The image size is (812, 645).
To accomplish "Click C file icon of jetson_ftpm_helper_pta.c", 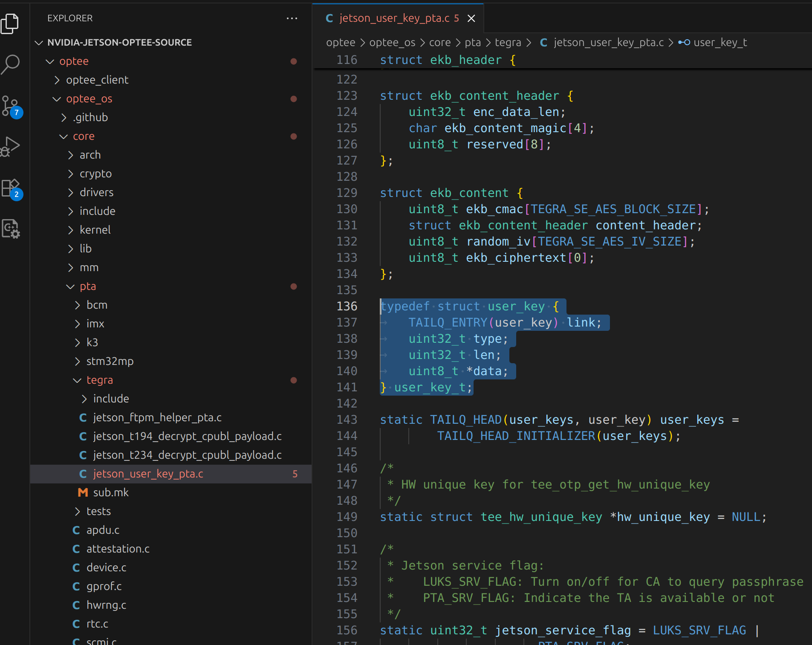I will coord(83,418).
